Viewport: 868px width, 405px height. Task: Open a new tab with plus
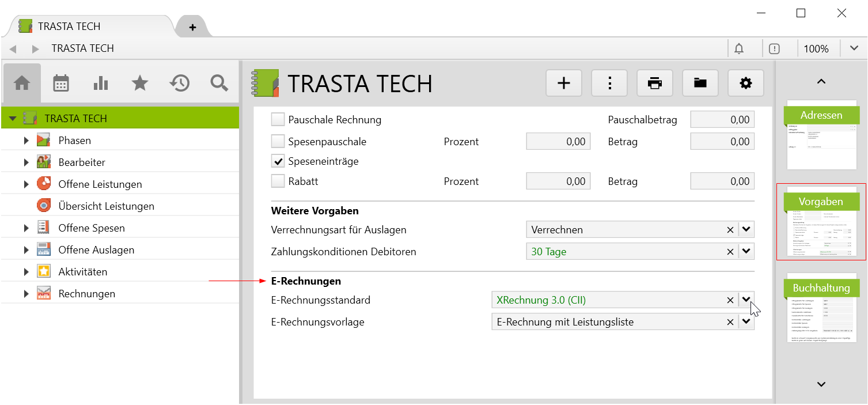[x=192, y=27]
